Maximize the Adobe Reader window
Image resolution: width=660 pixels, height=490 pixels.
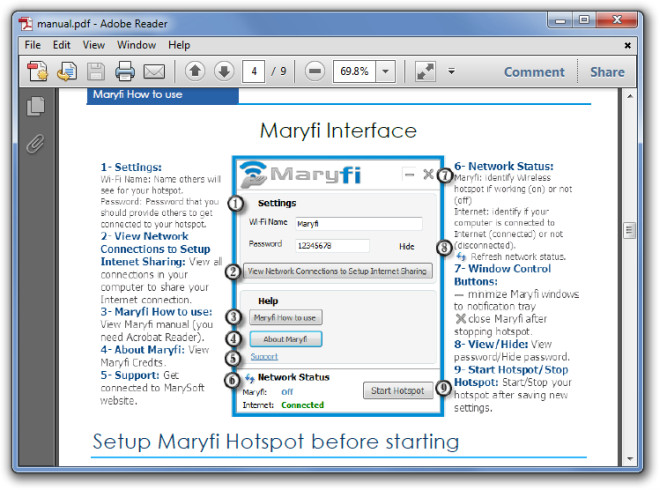pos(583,20)
